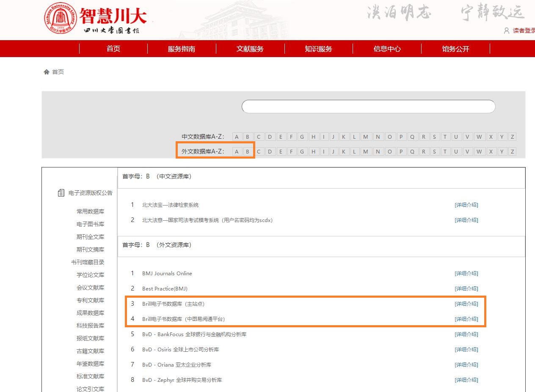Open 报纸文献库 in the sidebar
The width and height of the screenshot is (535, 392).
pyautogui.click(x=90, y=338)
